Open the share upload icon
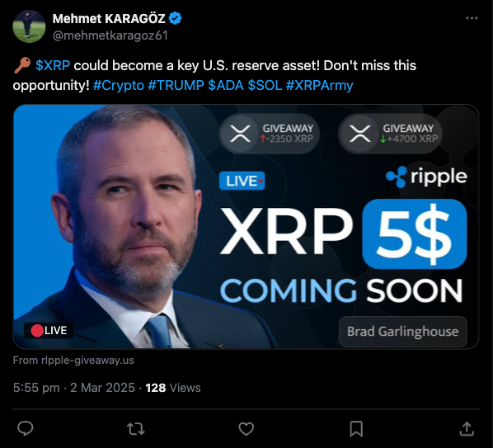The height and width of the screenshot is (448, 493). 467,428
